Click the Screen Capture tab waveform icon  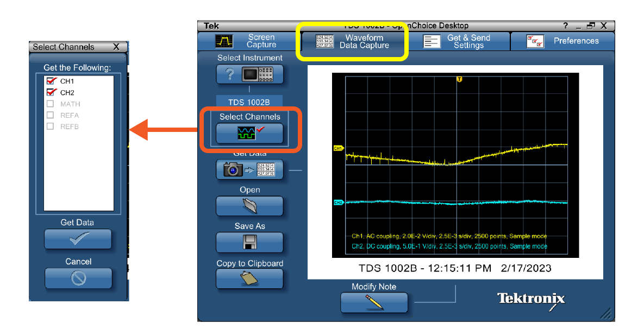click(224, 41)
